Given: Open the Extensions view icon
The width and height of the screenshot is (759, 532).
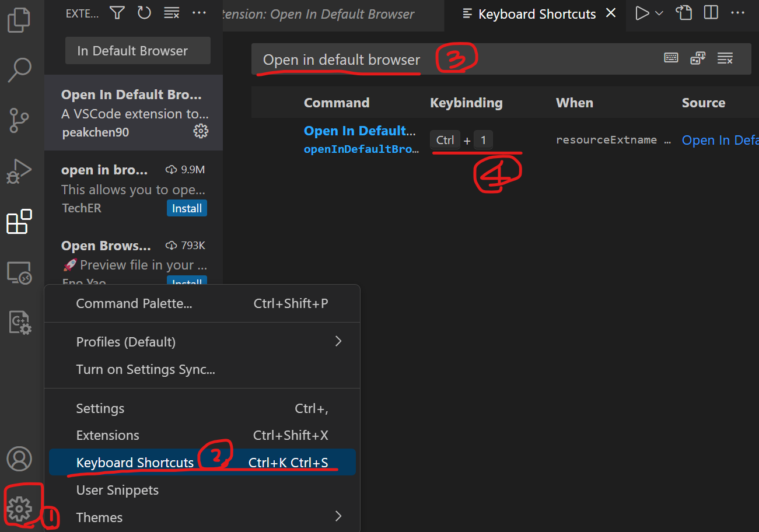Looking at the screenshot, I should pos(19,222).
